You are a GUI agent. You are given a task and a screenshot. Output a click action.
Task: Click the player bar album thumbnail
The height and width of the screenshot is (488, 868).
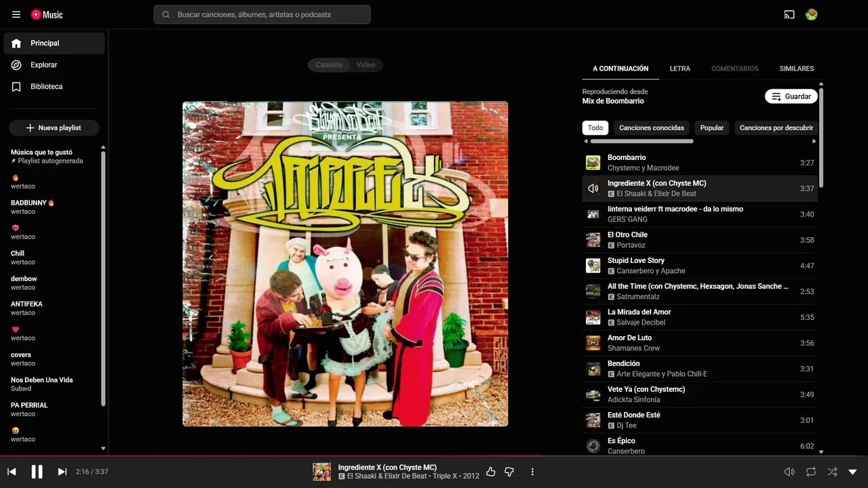tap(321, 472)
